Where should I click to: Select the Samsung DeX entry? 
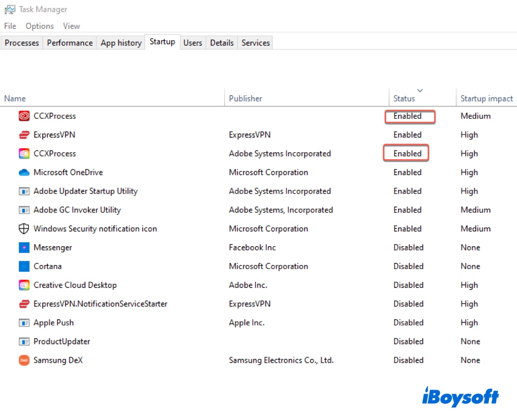[58, 360]
